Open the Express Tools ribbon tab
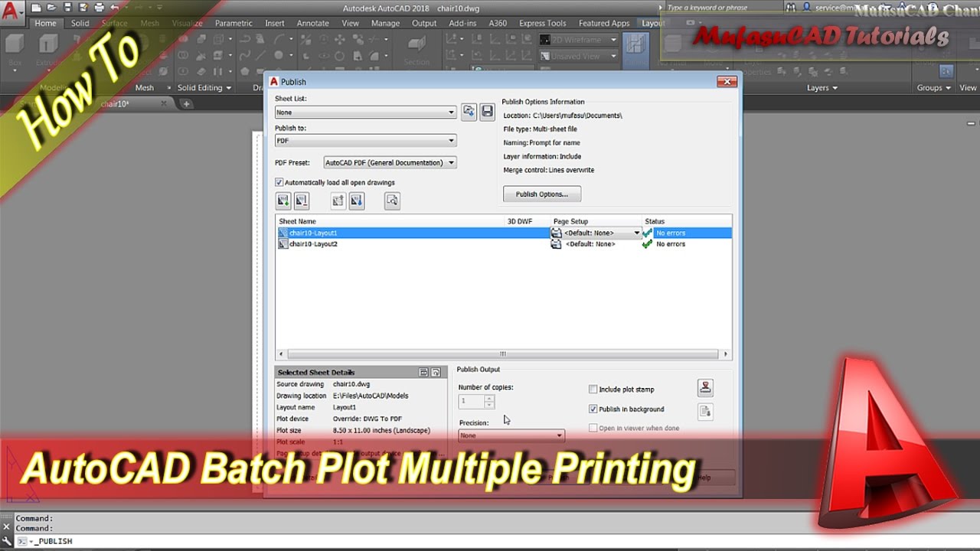 click(x=543, y=23)
